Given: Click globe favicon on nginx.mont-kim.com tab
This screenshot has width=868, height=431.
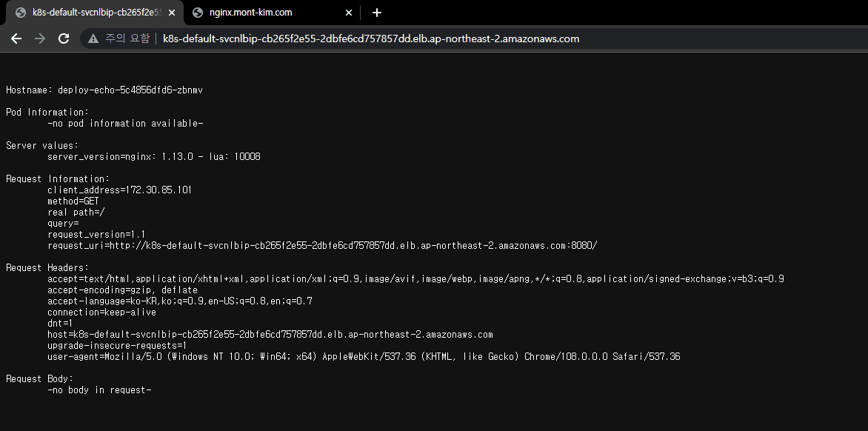Looking at the screenshot, I should coord(197,13).
